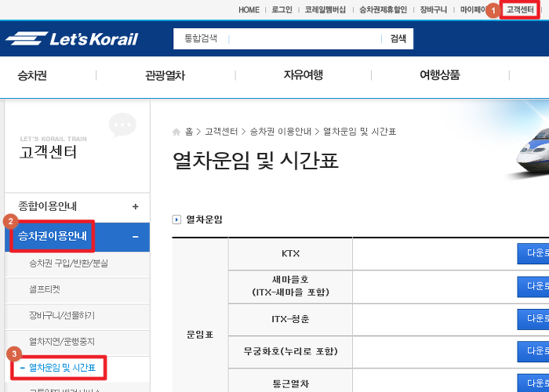This screenshot has height=392, width=549.
Task: Click the 통근열차 table cell
Action: [x=291, y=381]
